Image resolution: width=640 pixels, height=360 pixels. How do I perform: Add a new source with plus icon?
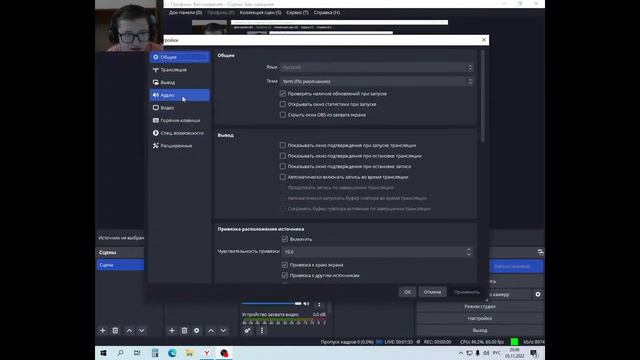(172, 331)
